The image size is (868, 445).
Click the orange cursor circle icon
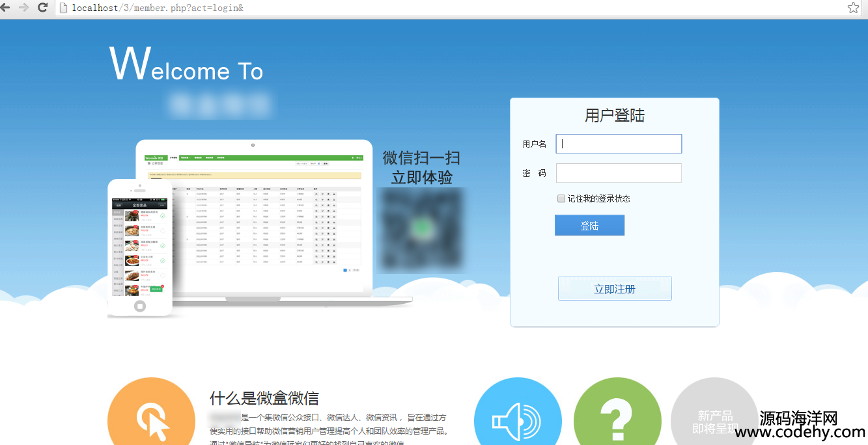click(x=151, y=412)
